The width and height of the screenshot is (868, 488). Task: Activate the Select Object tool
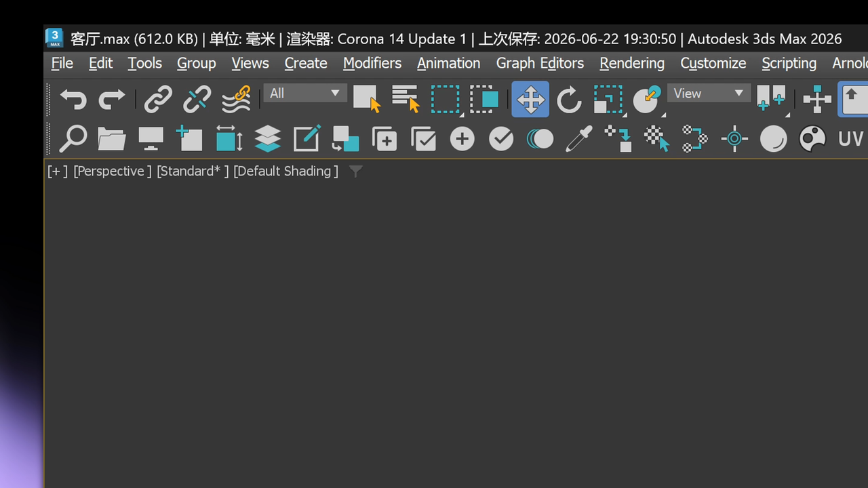tap(367, 99)
